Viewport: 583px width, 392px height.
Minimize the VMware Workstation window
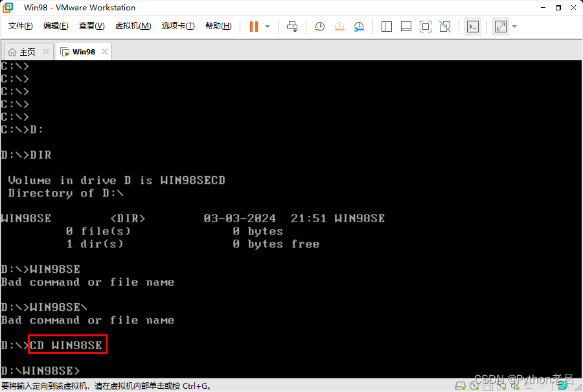coord(543,7)
